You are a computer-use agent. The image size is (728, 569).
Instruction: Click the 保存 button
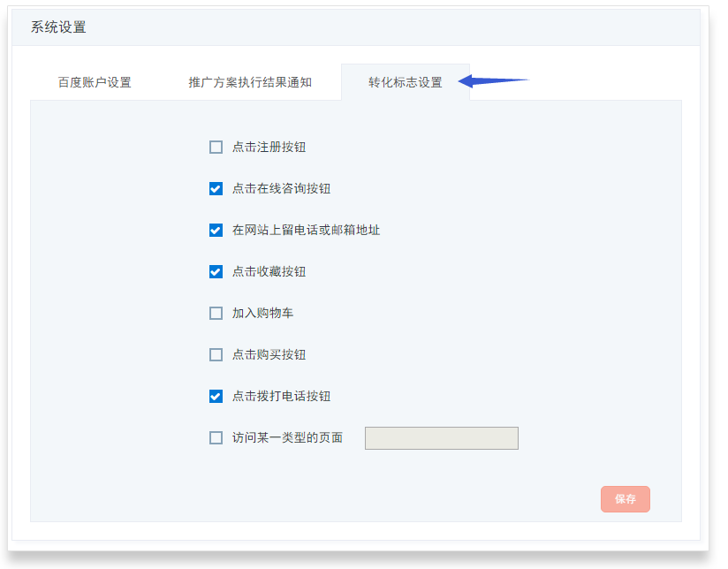pos(626,499)
